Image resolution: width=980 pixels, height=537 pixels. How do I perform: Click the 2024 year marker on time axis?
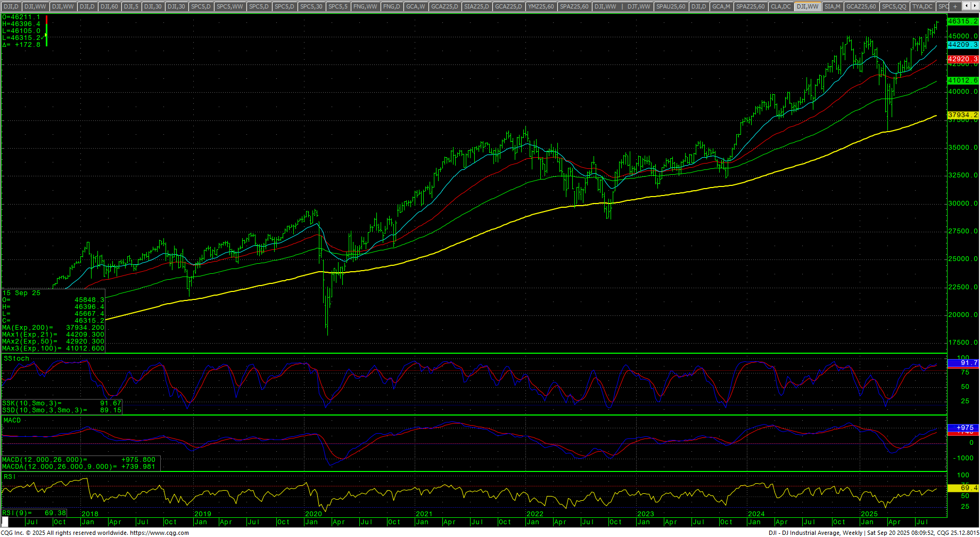(x=756, y=514)
